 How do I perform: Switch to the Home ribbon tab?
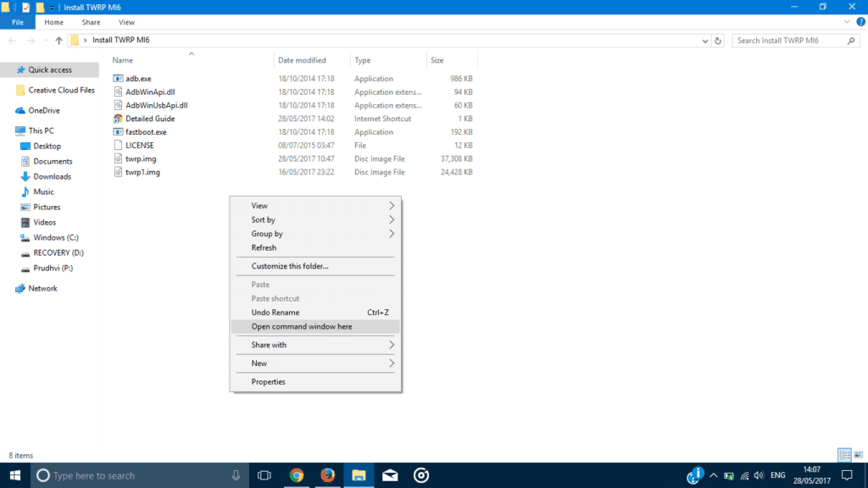click(x=53, y=22)
